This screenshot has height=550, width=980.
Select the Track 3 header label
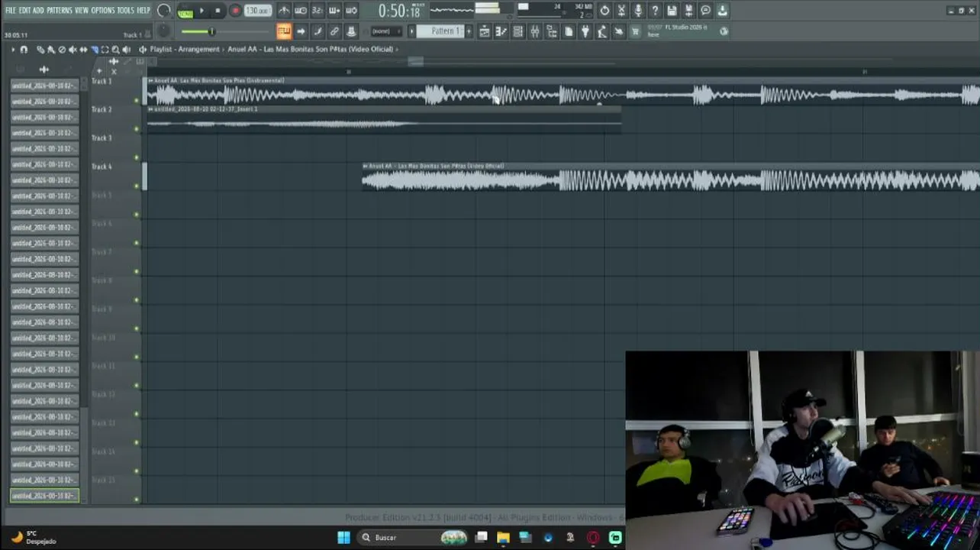[x=102, y=138]
